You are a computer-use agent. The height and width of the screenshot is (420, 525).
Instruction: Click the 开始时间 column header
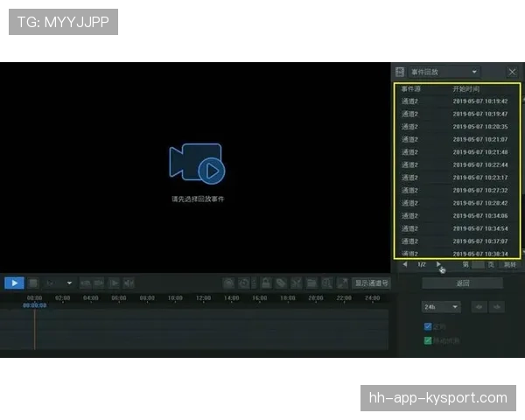point(466,89)
